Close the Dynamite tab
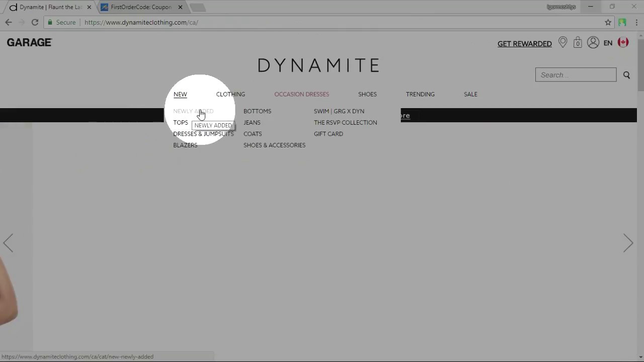This screenshot has height=362, width=644. (x=89, y=7)
